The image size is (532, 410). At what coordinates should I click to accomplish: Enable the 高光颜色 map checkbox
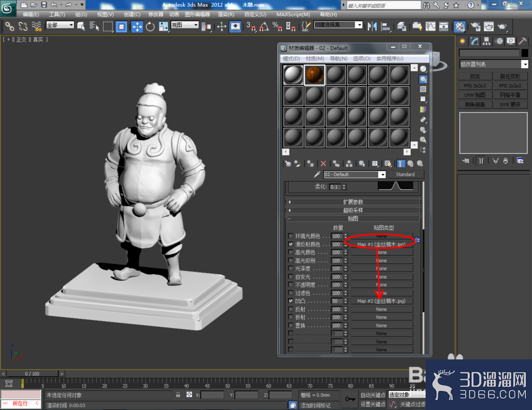tap(290, 252)
